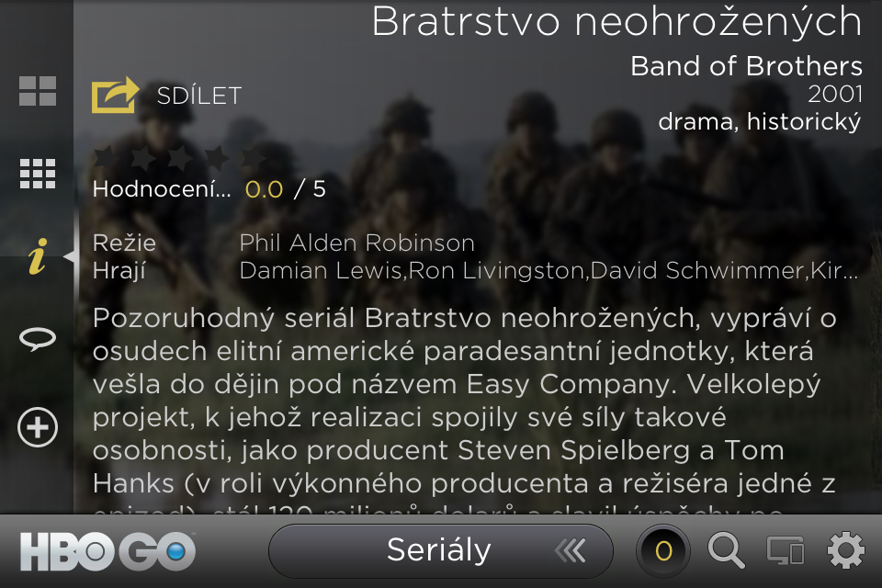Open search with magnifying glass
882x588 pixels.
(x=726, y=550)
